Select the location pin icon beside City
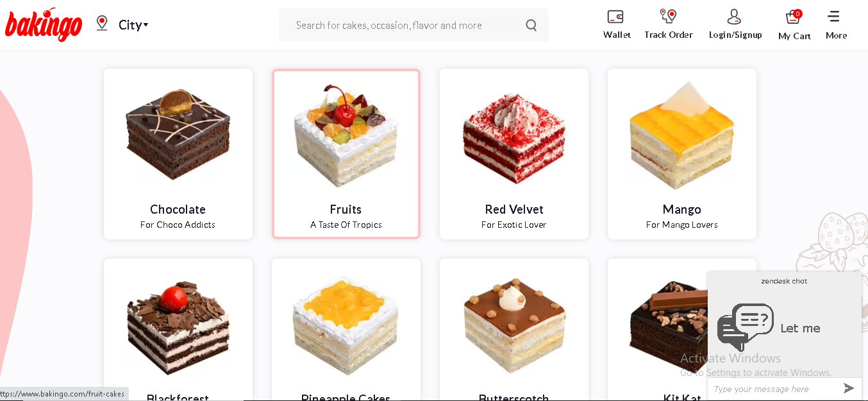Image resolution: width=868 pixels, height=401 pixels. click(101, 23)
